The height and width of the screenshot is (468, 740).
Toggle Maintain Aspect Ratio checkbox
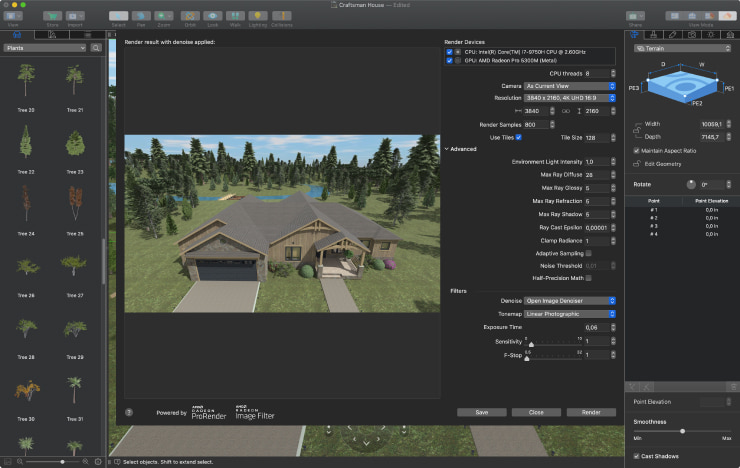click(636, 150)
